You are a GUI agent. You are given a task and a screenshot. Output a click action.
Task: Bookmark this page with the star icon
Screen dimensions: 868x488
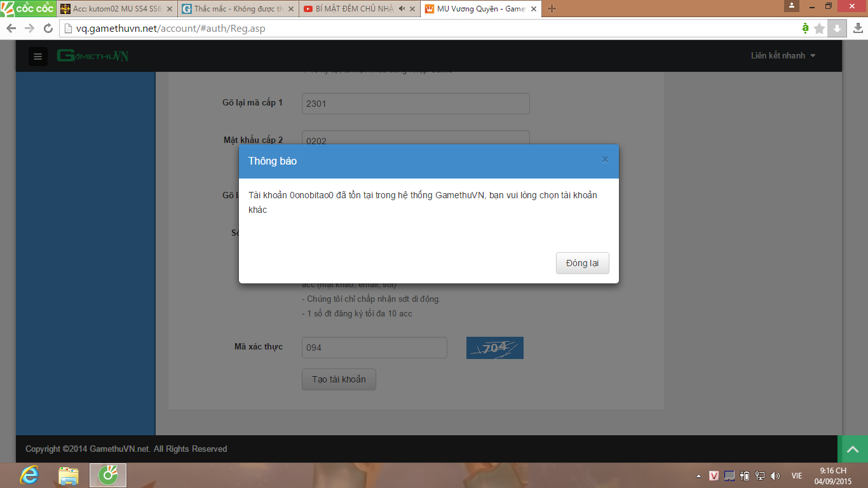click(820, 29)
